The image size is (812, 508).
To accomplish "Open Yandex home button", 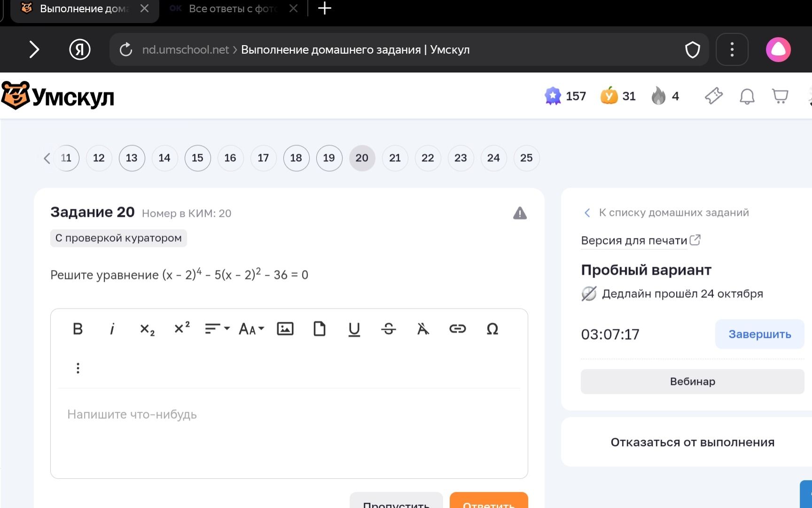I will point(80,49).
